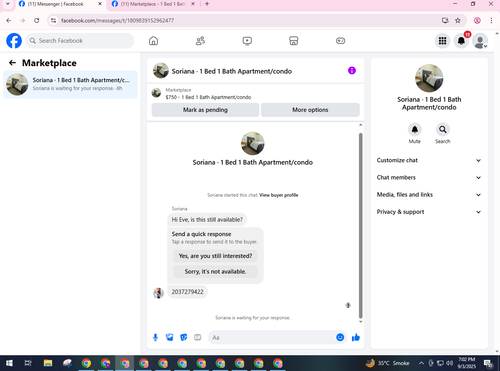Viewport: 500px width, 371px height.
Task: Click the purple conversation info icon
Action: tap(352, 71)
